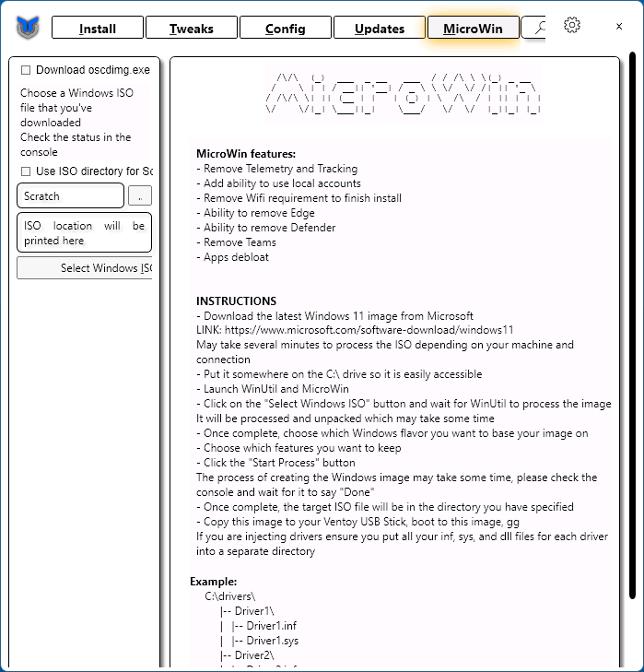Click the ISO location printed here box
Screen dimensions: 644x672
tap(85, 232)
